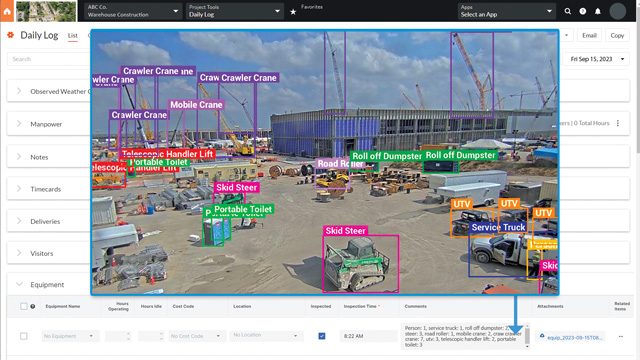
Task: Open the Fri Sep 15, 2023 date picker
Action: pyautogui.click(x=596, y=59)
